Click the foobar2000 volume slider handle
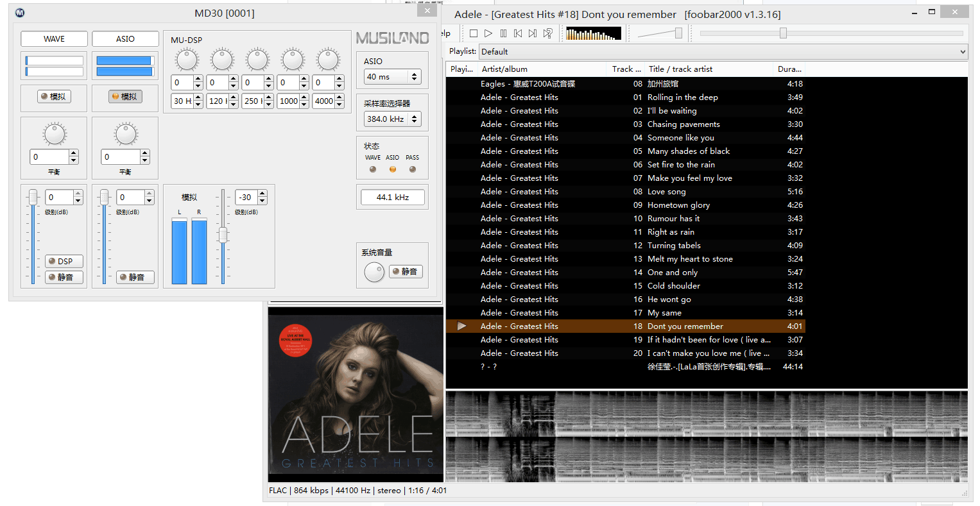Screen dimensions: 980x506 click(678, 33)
